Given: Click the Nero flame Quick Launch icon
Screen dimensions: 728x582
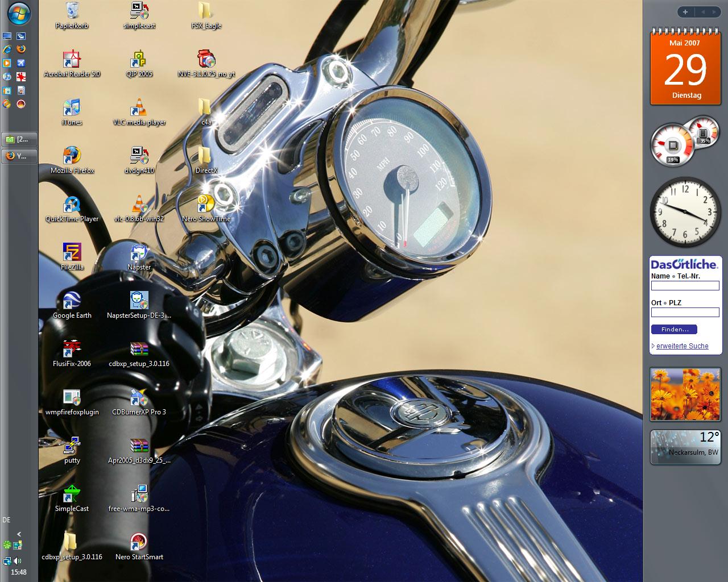Looking at the screenshot, I should [21, 104].
